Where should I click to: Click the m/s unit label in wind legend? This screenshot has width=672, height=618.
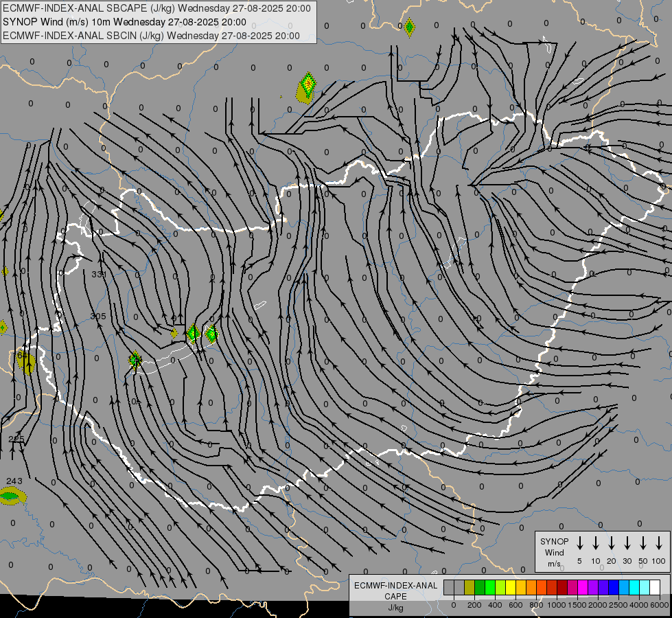pos(554,564)
